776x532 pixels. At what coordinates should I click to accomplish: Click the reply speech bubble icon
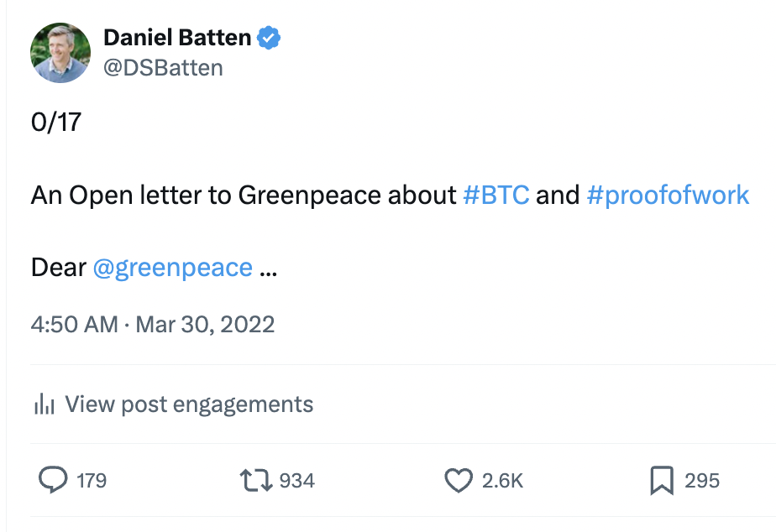tap(53, 480)
